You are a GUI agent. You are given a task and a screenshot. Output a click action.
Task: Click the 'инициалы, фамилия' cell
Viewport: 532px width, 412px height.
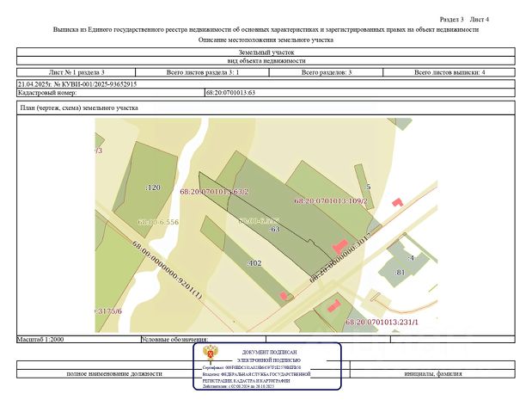tap(433, 373)
